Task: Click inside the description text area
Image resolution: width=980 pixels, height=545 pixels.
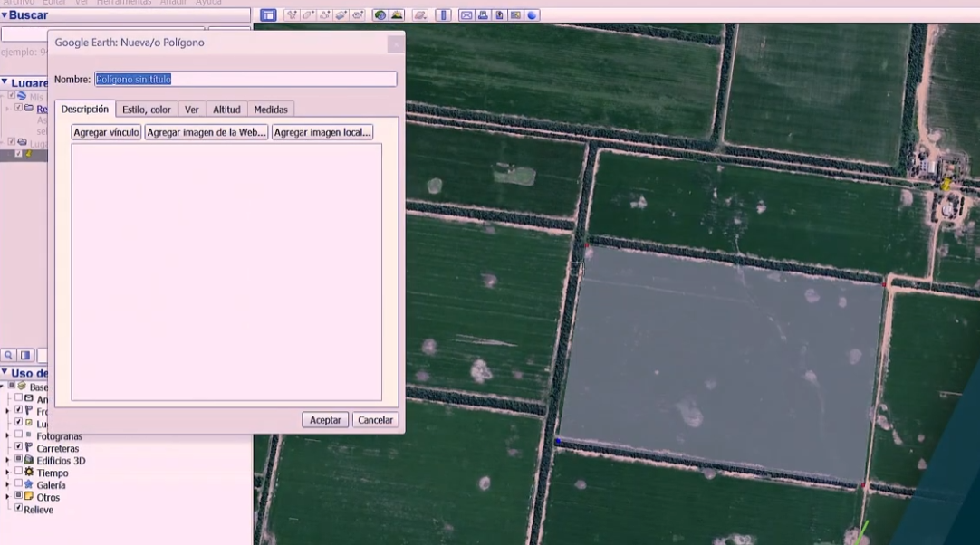Action: point(226,272)
